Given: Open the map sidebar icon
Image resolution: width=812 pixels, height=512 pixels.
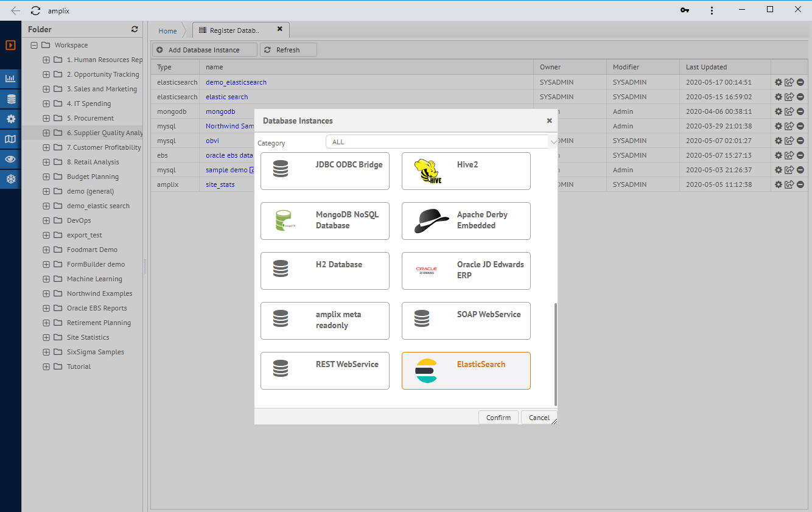Looking at the screenshot, I should click(10, 139).
